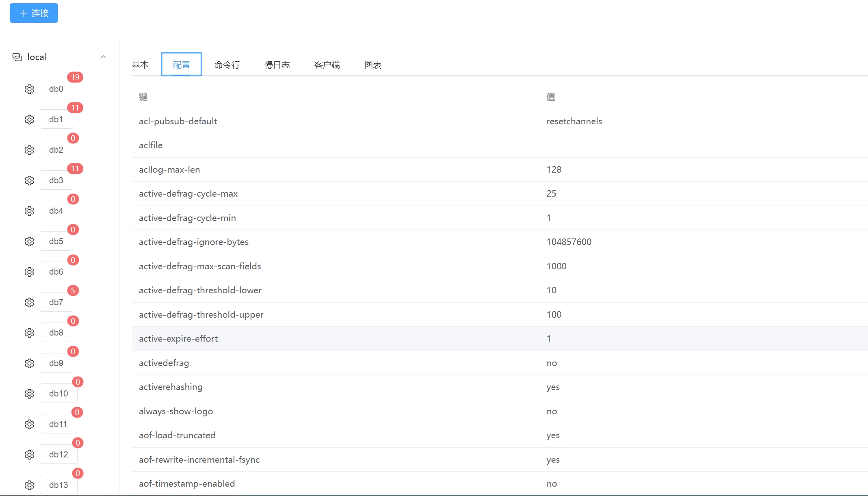Open settings gear beside db3
868x496 pixels.
click(29, 180)
